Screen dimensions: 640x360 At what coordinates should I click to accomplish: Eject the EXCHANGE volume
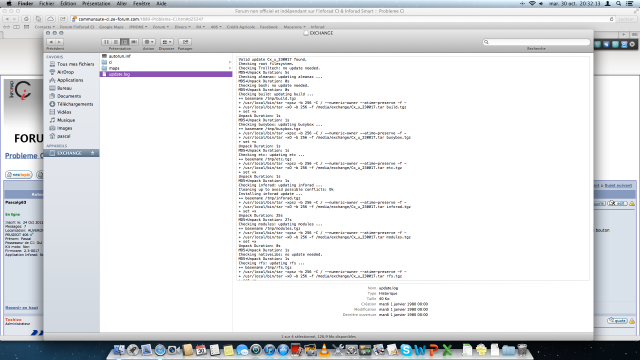(93, 153)
